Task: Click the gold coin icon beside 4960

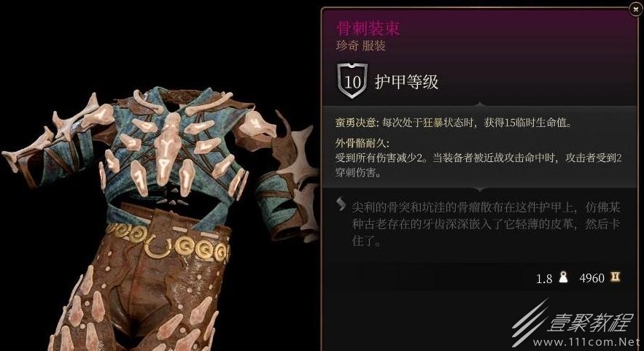Action: 615,277
